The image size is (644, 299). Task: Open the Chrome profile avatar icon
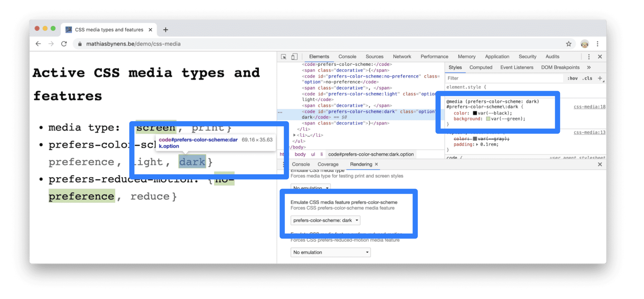[584, 44]
